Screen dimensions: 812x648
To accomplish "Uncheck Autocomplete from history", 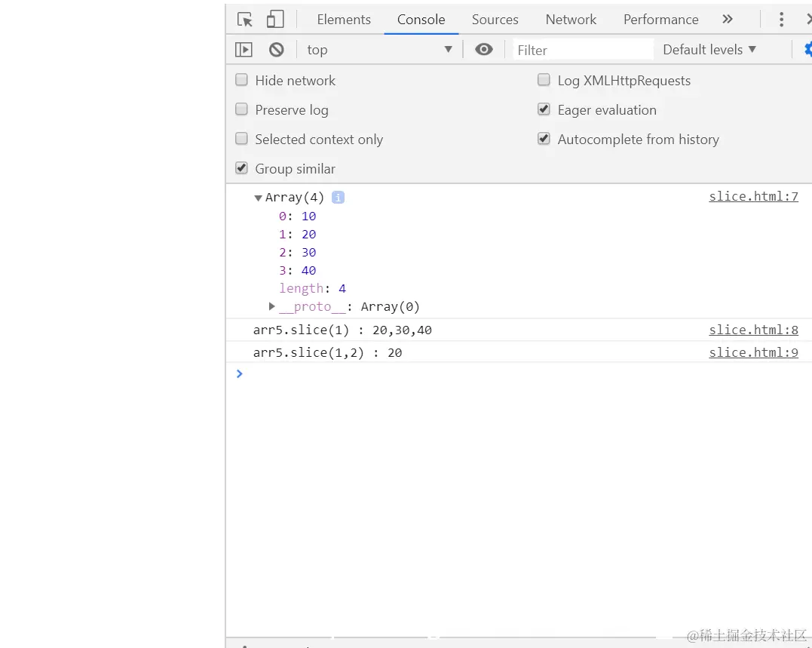I will [544, 139].
